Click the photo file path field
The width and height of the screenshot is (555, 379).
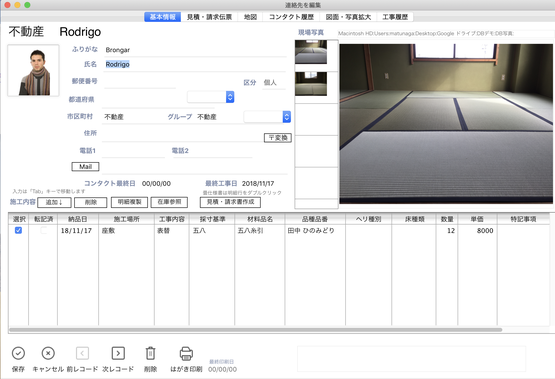point(445,34)
